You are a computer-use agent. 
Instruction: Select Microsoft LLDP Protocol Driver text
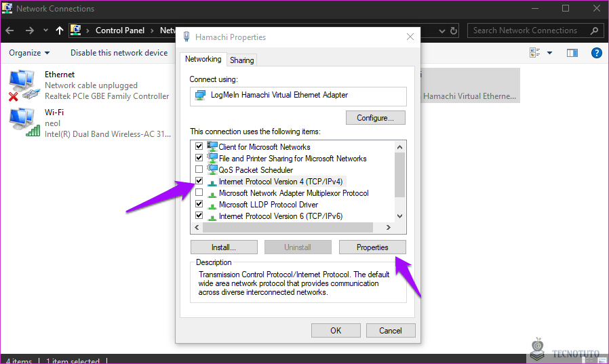[x=269, y=205]
